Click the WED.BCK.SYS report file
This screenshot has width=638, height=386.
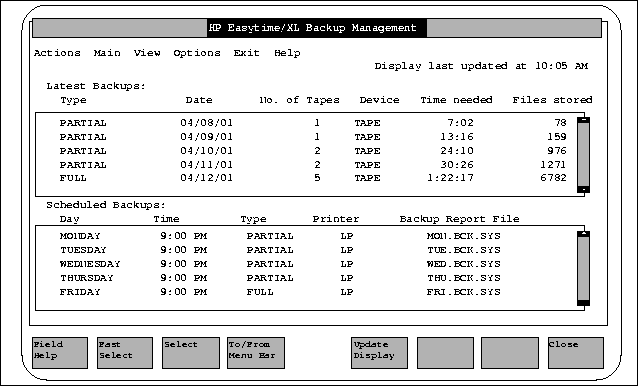point(463,264)
